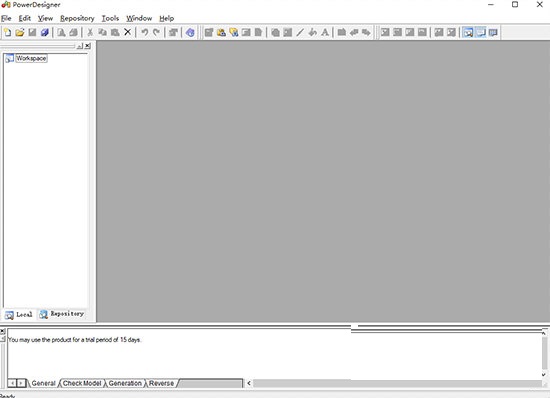Click the Print icon in toolbar

click(x=73, y=33)
